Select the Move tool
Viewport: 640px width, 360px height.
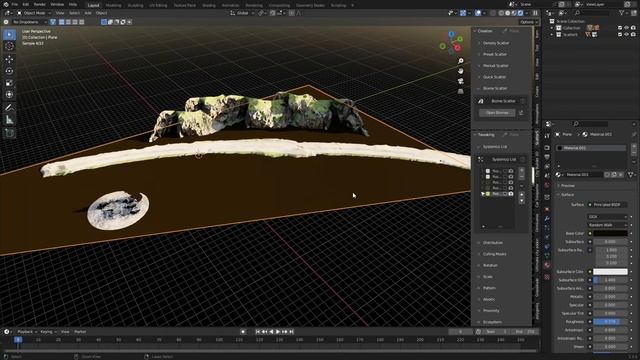[x=9, y=59]
